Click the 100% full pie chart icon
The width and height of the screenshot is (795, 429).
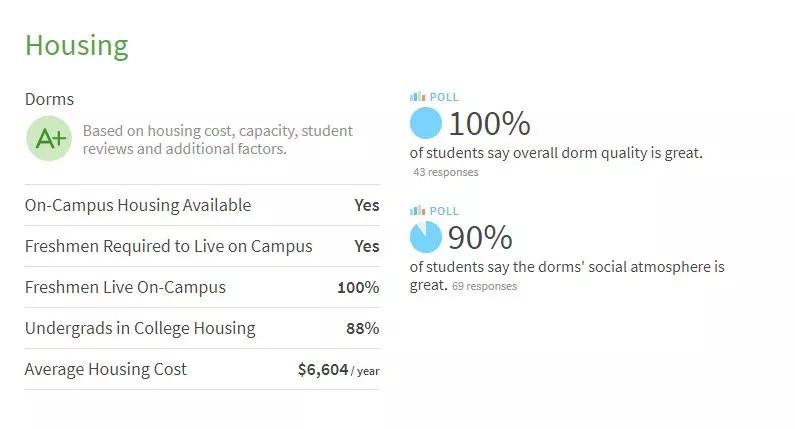[426, 123]
